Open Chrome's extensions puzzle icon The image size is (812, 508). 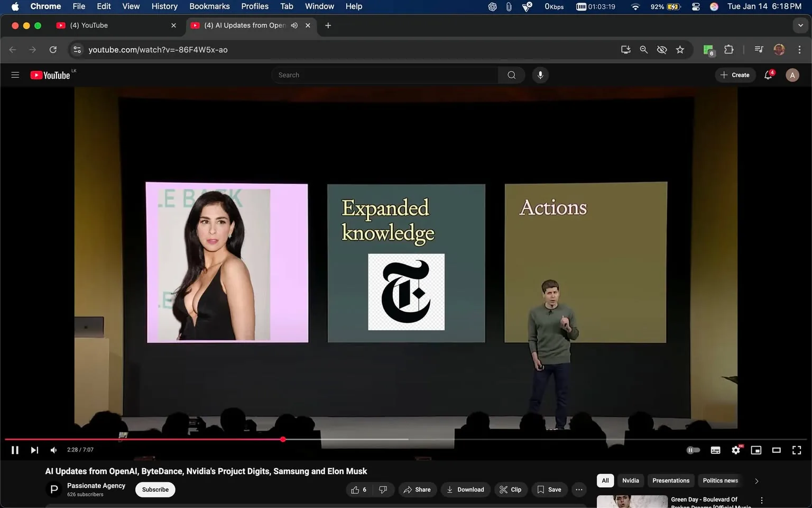pyautogui.click(x=728, y=49)
